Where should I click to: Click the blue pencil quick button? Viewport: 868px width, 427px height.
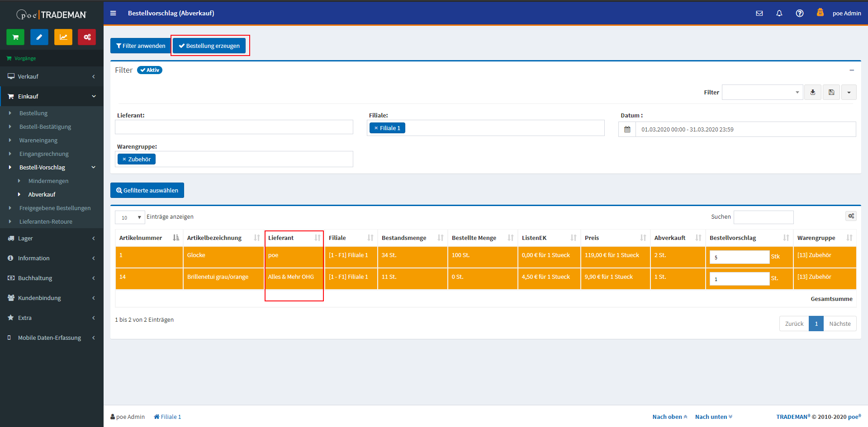pyautogui.click(x=39, y=37)
